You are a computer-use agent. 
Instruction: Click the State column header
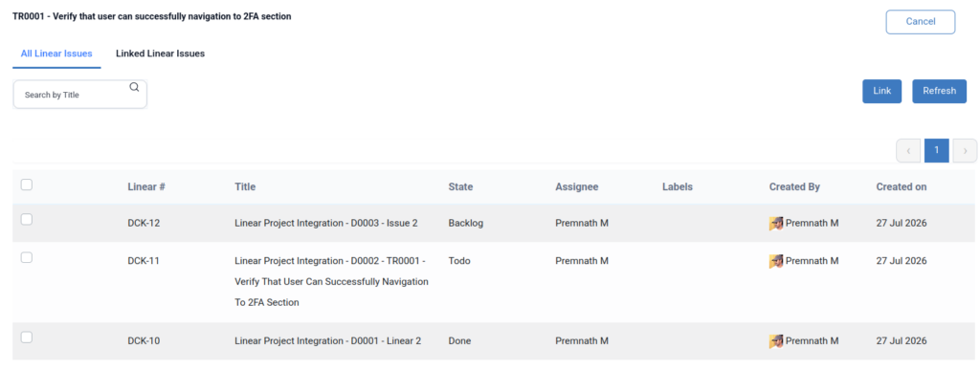460,186
